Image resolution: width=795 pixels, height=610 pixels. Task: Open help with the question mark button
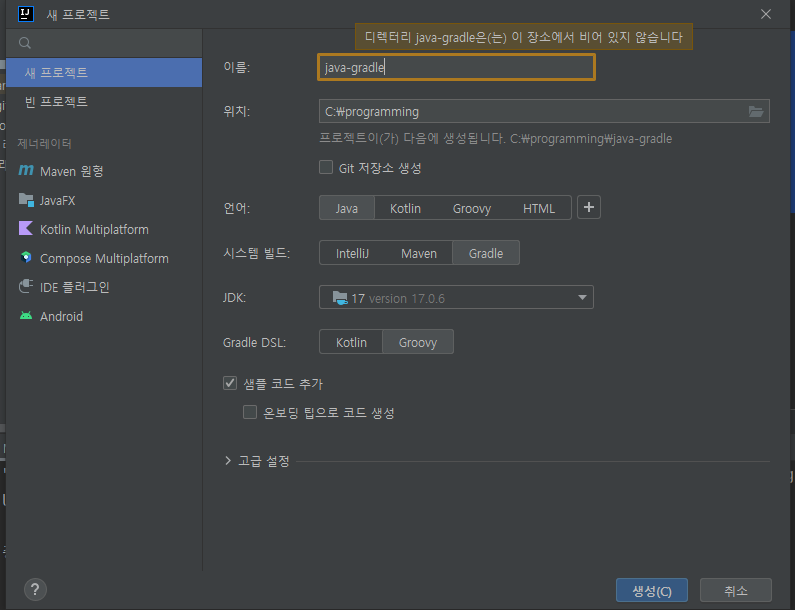coord(35,589)
